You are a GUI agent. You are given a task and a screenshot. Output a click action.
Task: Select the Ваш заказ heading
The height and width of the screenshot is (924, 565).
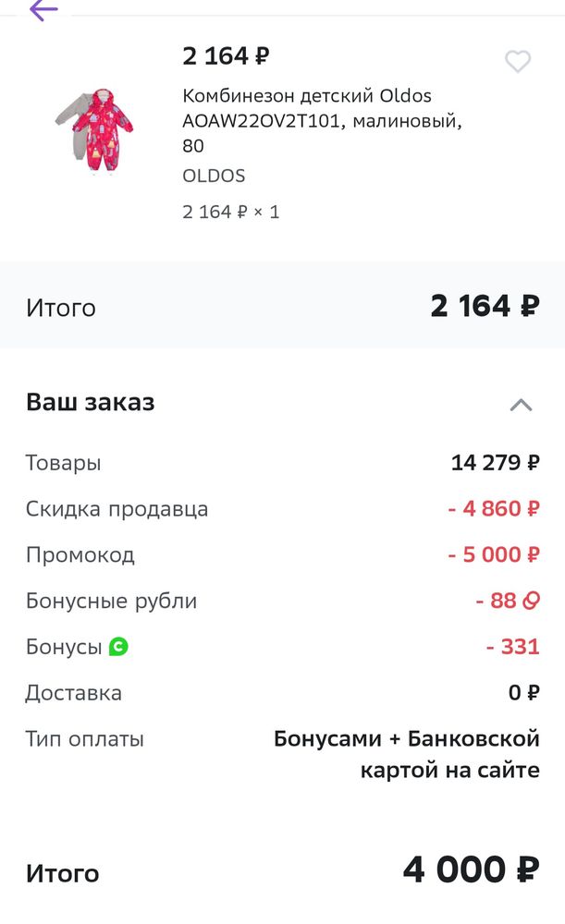pyautogui.click(x=91, y=402)
